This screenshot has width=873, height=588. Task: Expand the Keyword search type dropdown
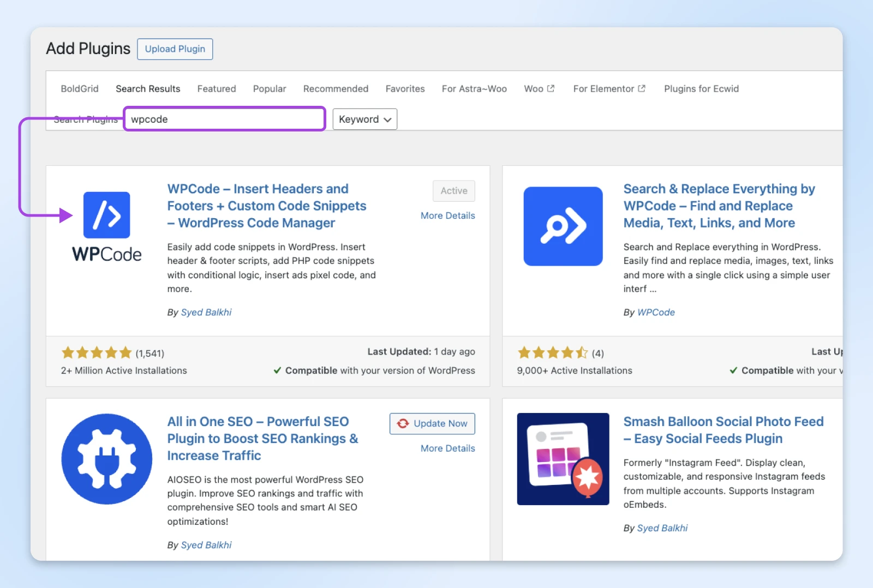(364, 119)
